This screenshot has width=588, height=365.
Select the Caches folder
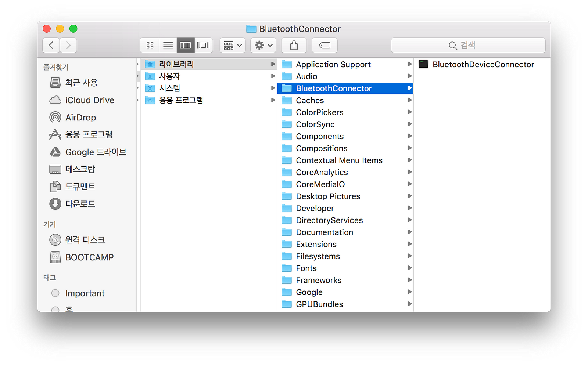click(345, 100)
